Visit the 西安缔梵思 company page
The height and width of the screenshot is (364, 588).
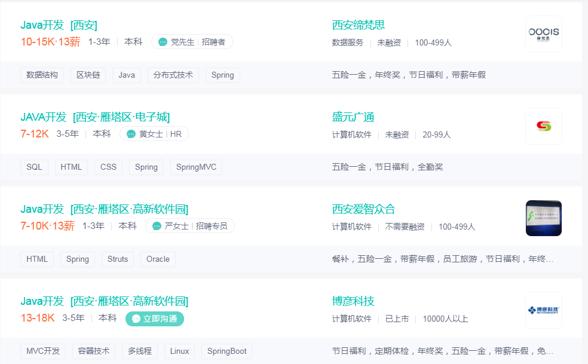[x=358, y=25]
